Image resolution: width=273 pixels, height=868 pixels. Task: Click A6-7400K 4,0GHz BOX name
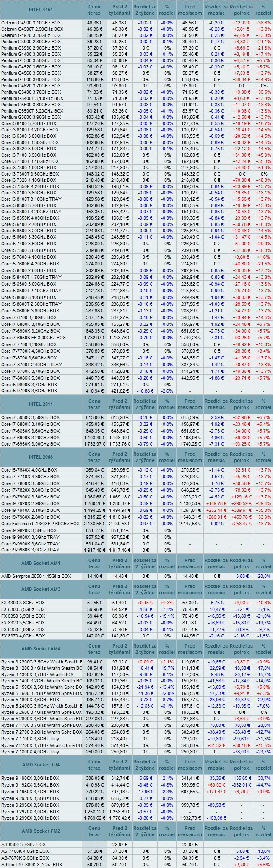(x=25, y=851)
